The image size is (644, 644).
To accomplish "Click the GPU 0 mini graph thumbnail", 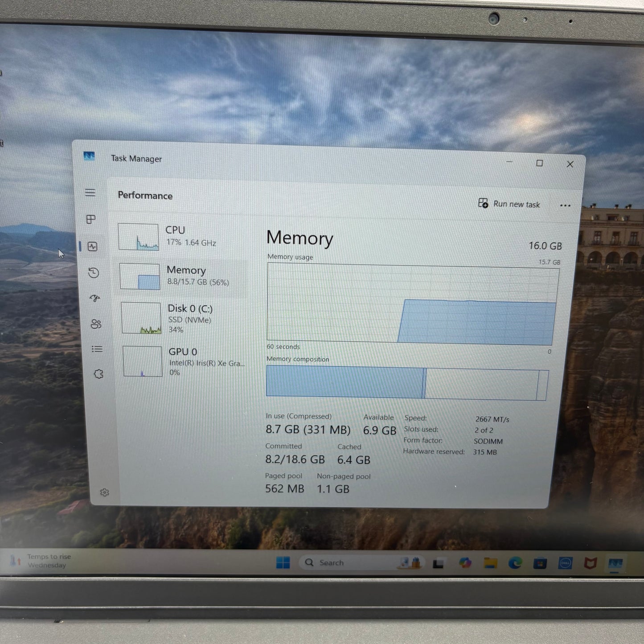I will click(142, 361).
